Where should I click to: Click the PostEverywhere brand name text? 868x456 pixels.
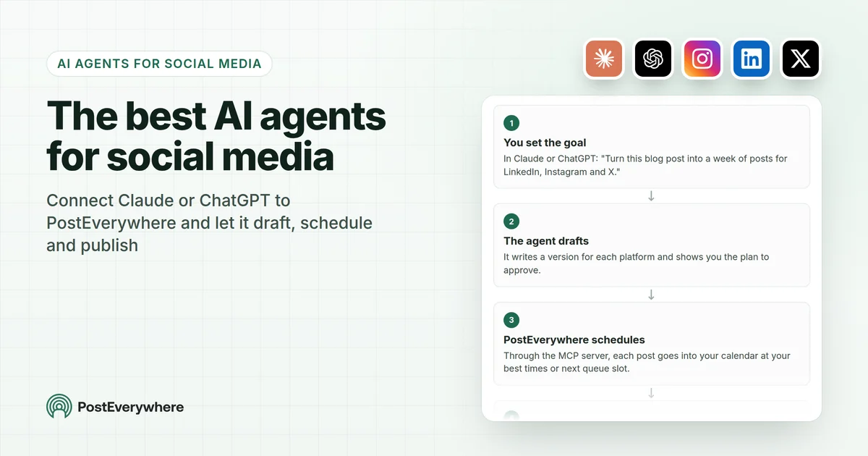(131, 407)
